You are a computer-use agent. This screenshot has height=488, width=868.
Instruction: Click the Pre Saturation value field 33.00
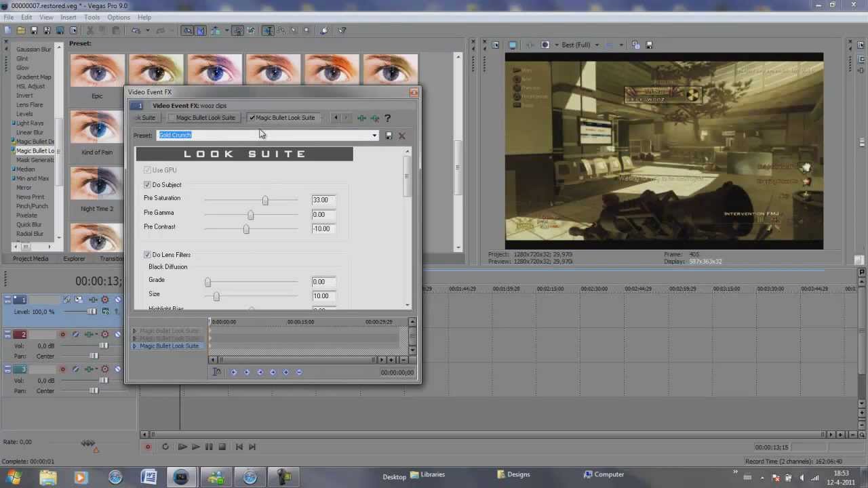click(x=323, y=200)
